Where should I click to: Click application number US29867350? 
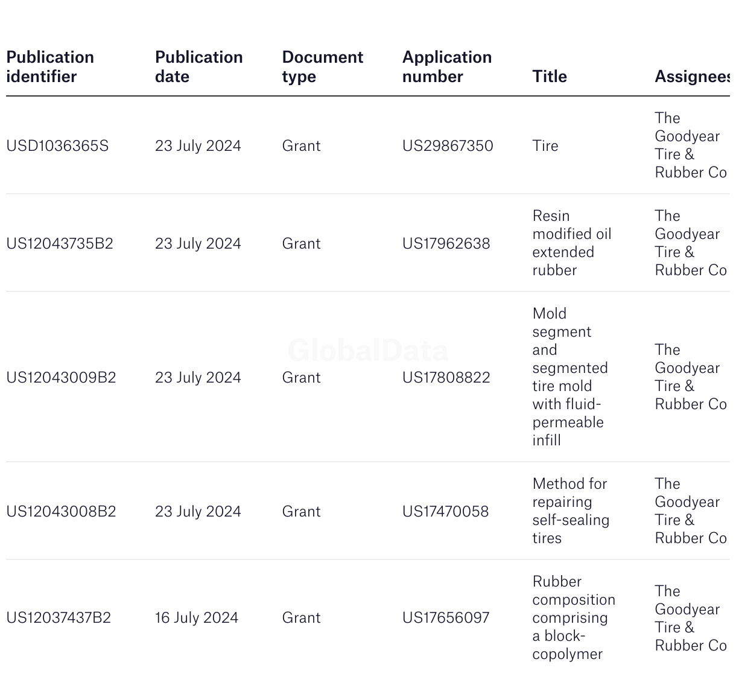point(447,146)
